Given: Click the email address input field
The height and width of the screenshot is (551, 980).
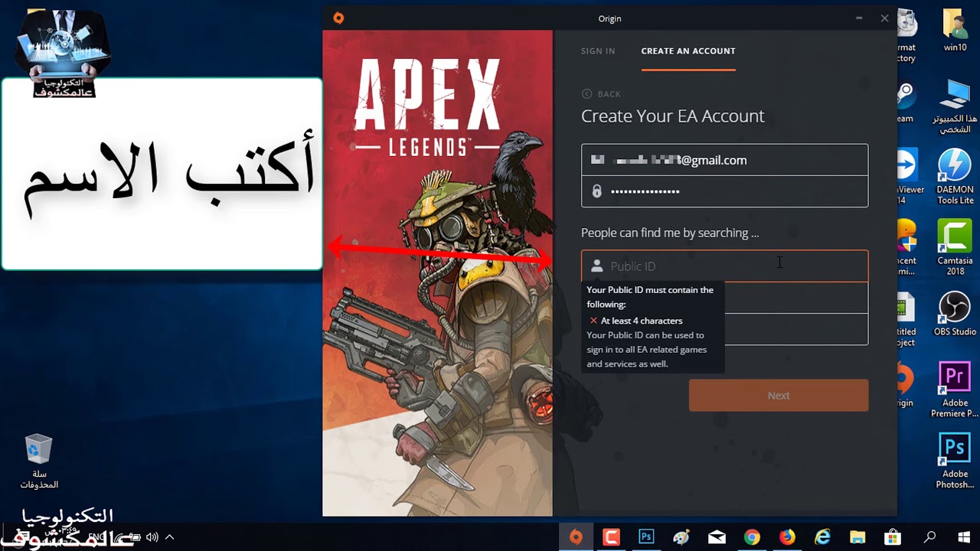Looking at the screenshot, I should pyautogui.click(x=724, y=160).
